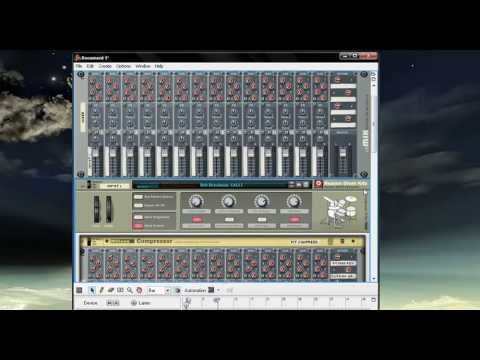The height and width of the screenshot is (360, 480).
Task: Click the third rotary knob on the Combinator
Action: [261, 201]
